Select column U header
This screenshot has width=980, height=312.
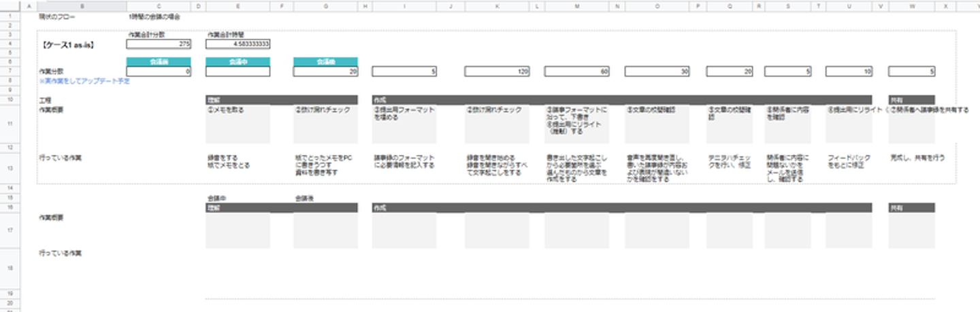(x=849, y=6)
